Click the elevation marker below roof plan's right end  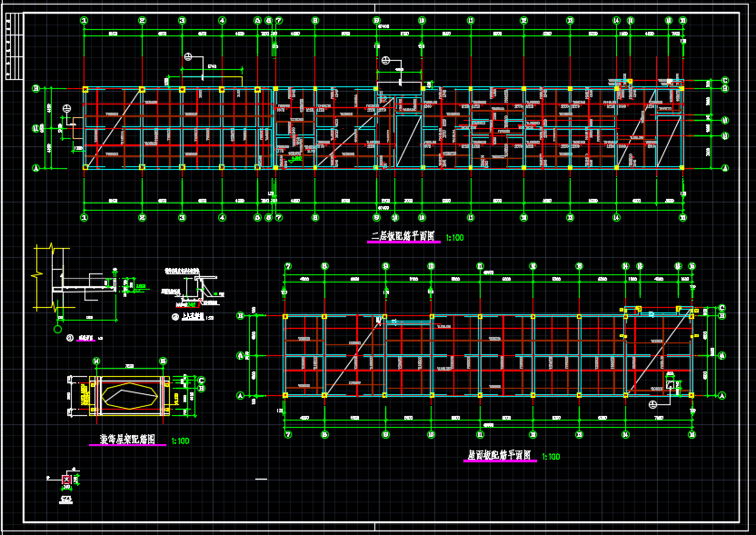pyautogui.click(x=652, y=403)
